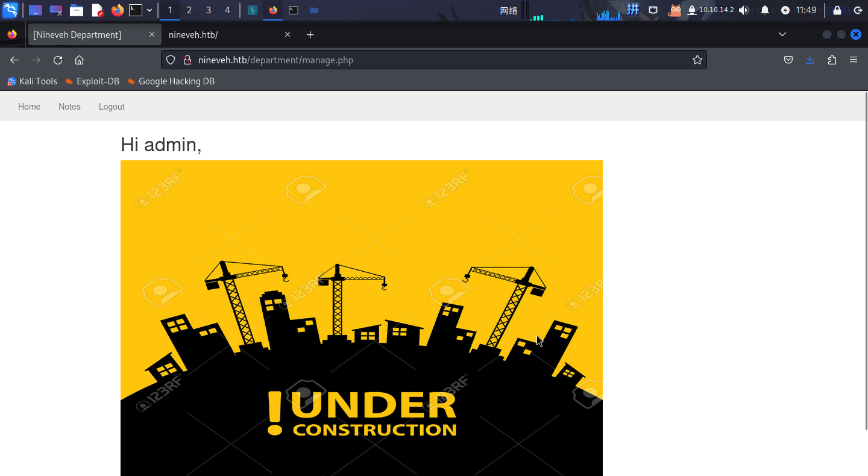The image size is (868, 476).
Task: Bookmark this page with the star
Action: pyautogui.click(x=697, y=60)
